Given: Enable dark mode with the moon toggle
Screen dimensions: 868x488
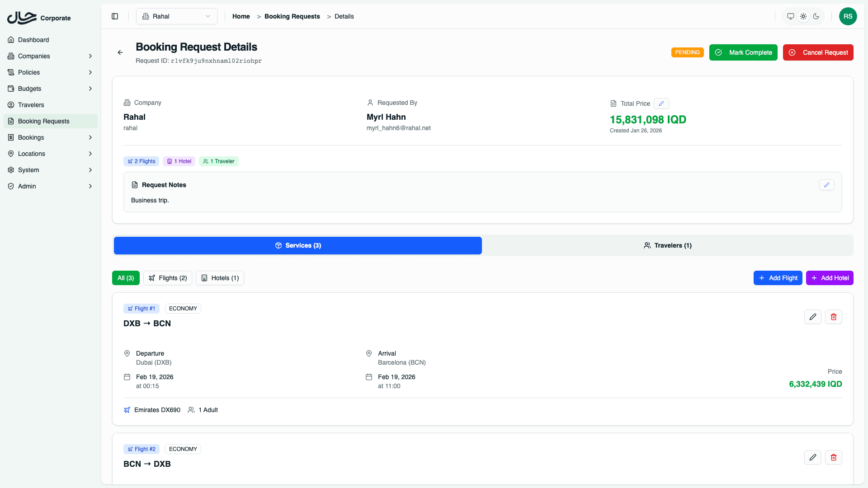Looking at the screenshot, I should point(816,16).
